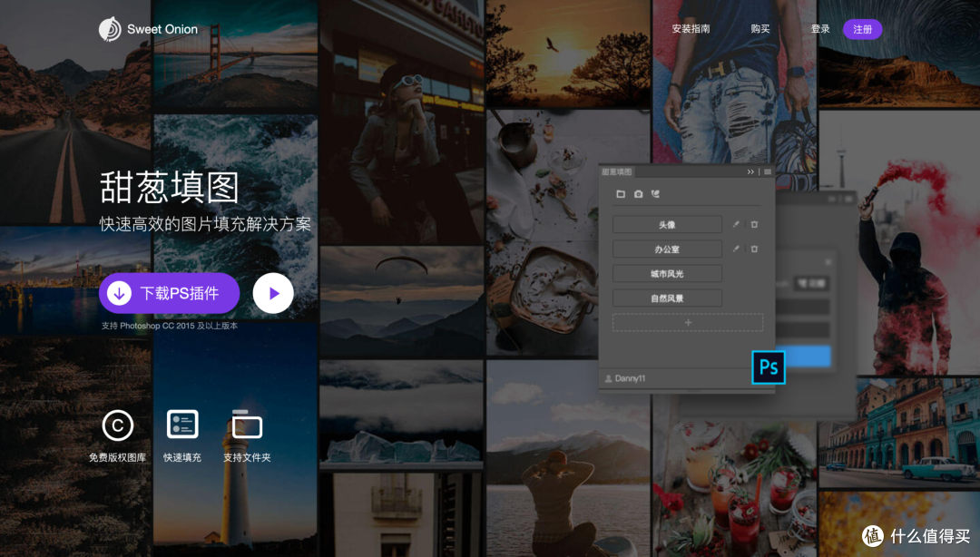Click the 支持文件夹 folder icon
Screen dimensions: 980x557
tap(247, 425)
